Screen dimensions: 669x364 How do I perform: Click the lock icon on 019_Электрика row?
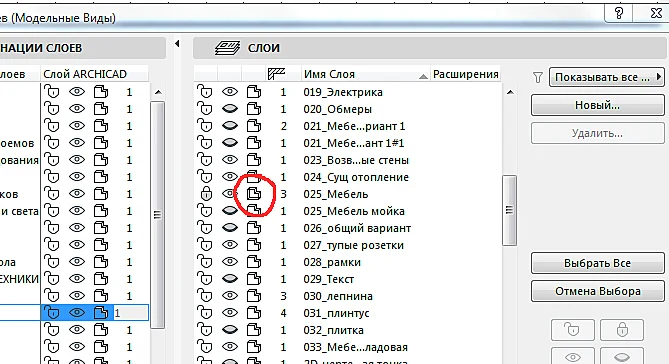tap(205, 92)
